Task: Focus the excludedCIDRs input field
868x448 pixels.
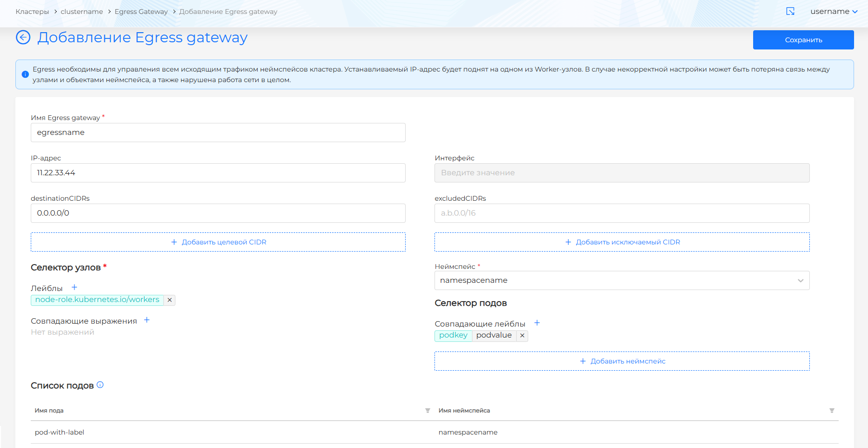Action: pos(622,213)
